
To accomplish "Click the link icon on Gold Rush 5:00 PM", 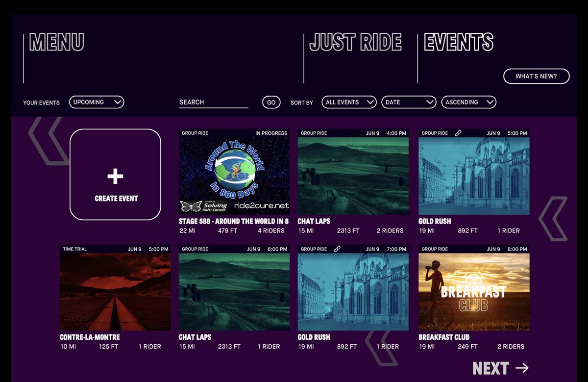I will [x=458, y=133].
